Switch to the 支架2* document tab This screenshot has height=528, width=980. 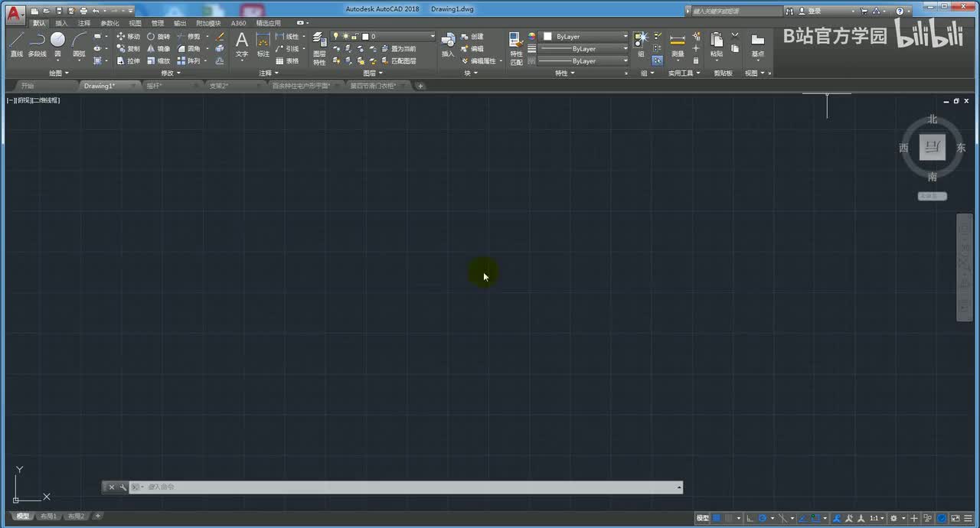219,86
